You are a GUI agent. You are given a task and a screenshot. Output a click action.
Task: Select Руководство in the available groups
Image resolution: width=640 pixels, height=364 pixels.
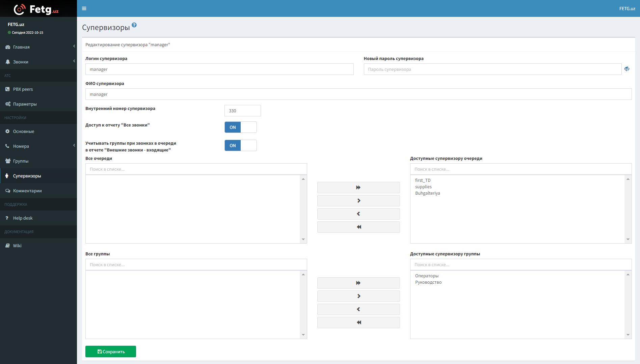coord(428,282)
